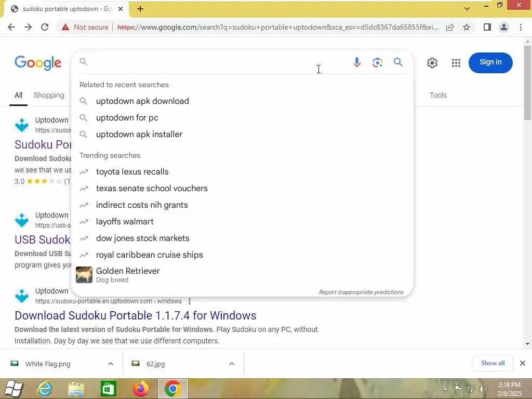The width and height of the screenshot is (532, 399).
Task: Open tab search chevron in title bar
Action: click(x=467, y=9)
